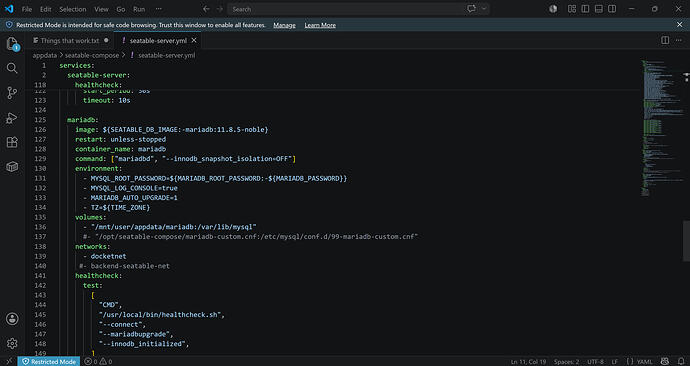Select the seatable-server.yml tab
Viewport: 690px width, 366px height.
pyautogui.click(x=158, y=40)
